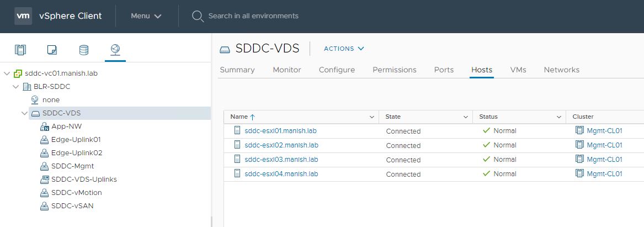
Task: Open Mgmt-CL01 cluster link in esxi02 row
Action: click(604, 145)
